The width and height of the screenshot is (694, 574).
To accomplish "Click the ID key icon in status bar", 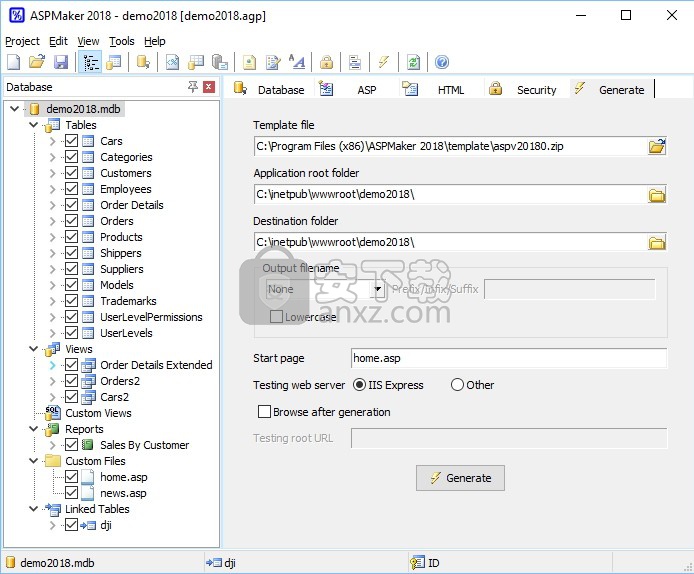I will coord(417,562).
